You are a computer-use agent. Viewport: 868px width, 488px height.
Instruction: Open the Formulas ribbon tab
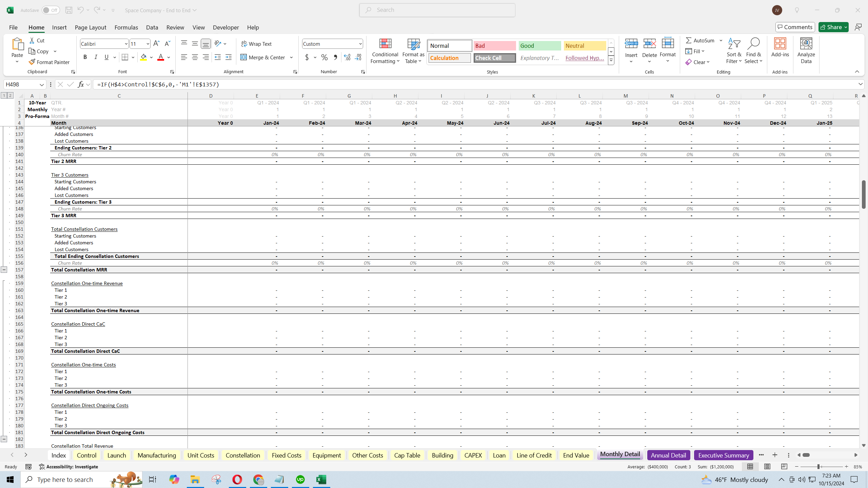tap(126, 27)
